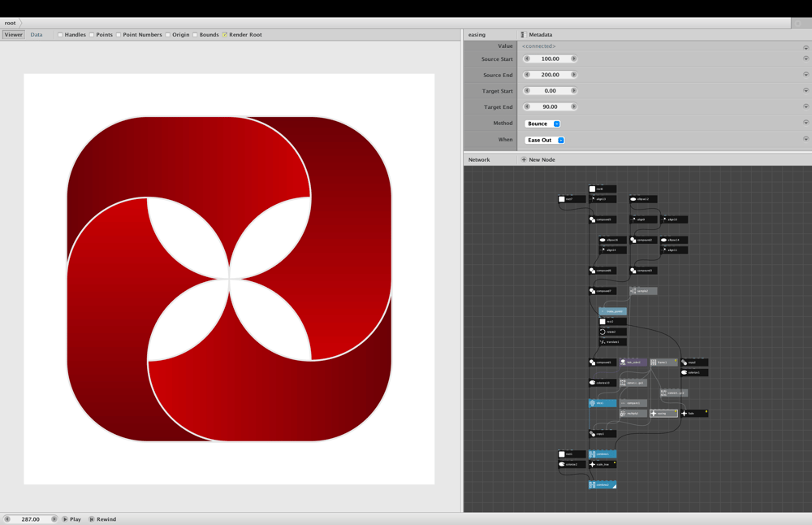Select the blue make_point node
Viewport: 812px width, 525px height.
pos(612,311)
